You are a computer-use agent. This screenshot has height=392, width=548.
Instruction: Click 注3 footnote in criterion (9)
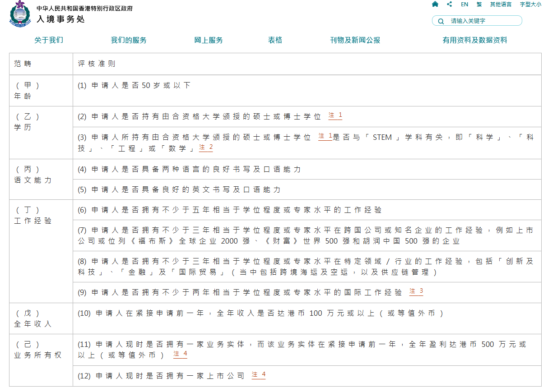click(x=416, y=292)
